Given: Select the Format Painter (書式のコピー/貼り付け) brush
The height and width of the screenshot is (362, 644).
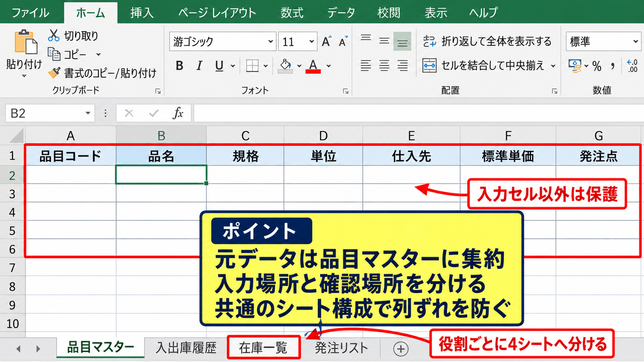Looking at the screenshot, I should [54, 72].
